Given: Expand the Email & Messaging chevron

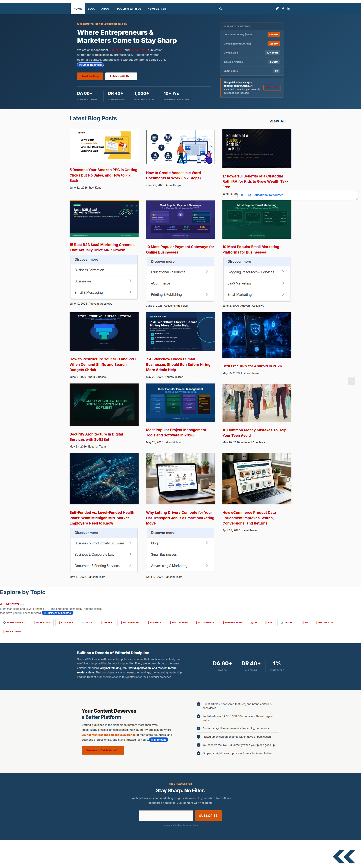Looking at the screenshot, I should [130, 292].
